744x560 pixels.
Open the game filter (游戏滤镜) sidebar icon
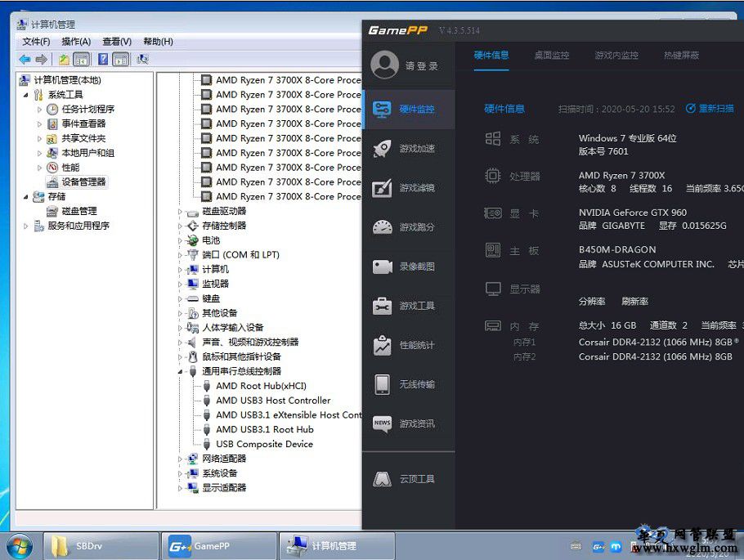pos(382,188)
